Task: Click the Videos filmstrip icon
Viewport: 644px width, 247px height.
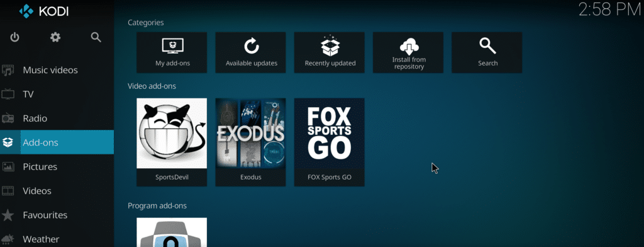Action: [8, 191]
